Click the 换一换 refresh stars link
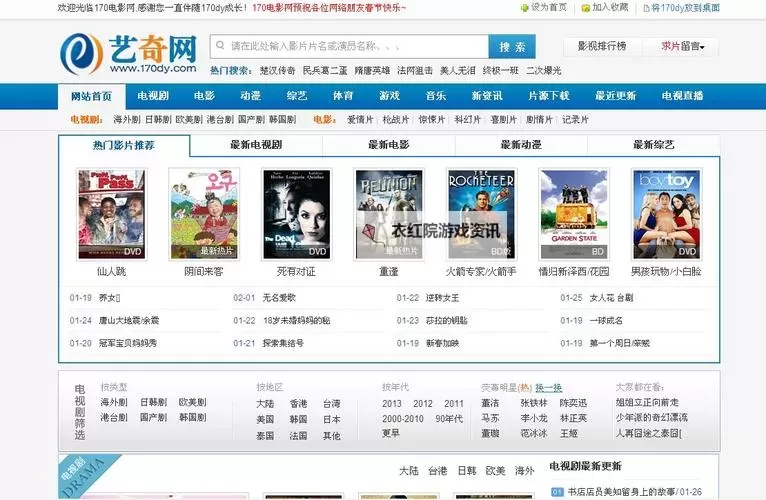The height and width of the screenshot is (500, 766). [548, 388]
